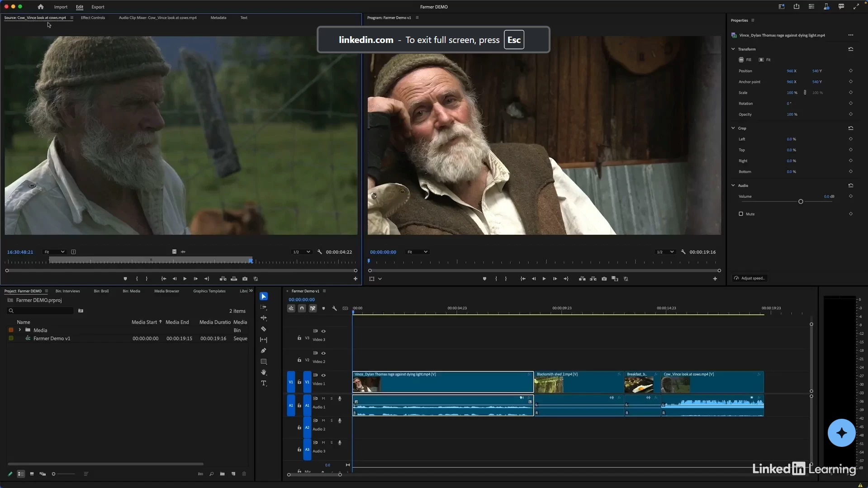Open Source monitor Fit zoom dropdown
This screenshot has height=488, width=868.
coord(54,252)
